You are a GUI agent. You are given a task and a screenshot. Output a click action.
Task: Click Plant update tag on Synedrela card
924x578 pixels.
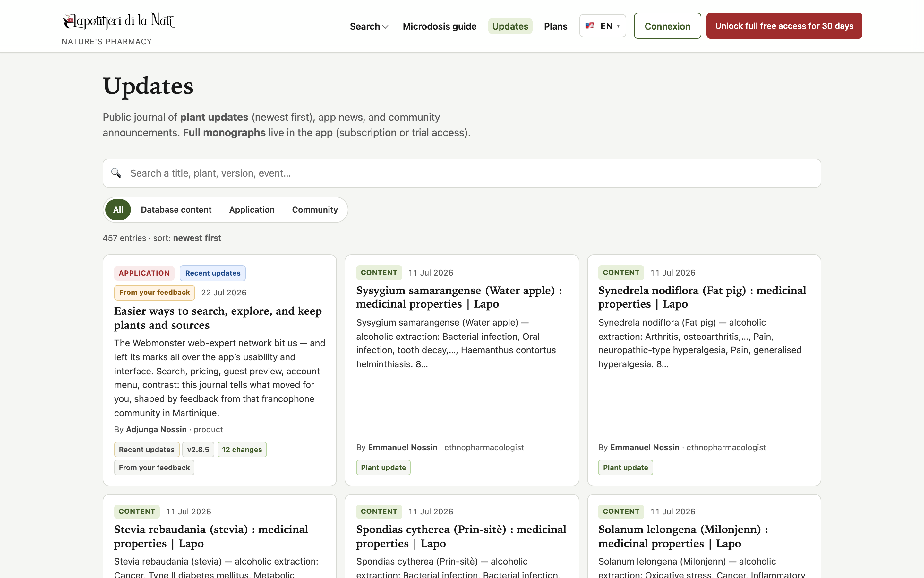(x=625, y=468)
